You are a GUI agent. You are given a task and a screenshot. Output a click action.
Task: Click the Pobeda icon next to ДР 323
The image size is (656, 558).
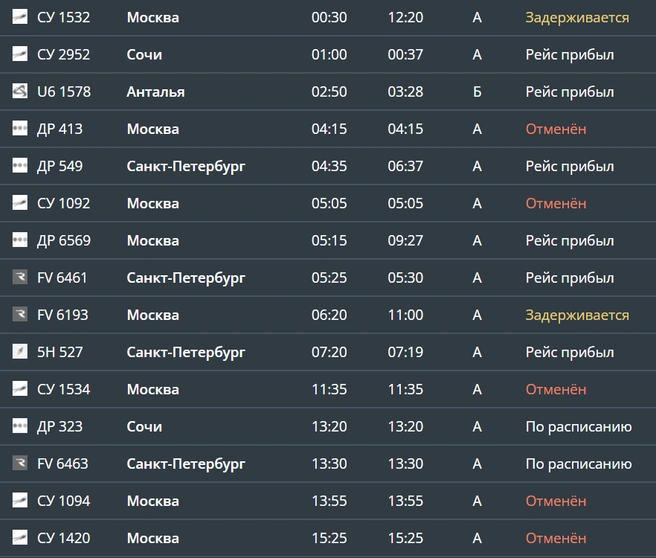click(x=20, y=426)
